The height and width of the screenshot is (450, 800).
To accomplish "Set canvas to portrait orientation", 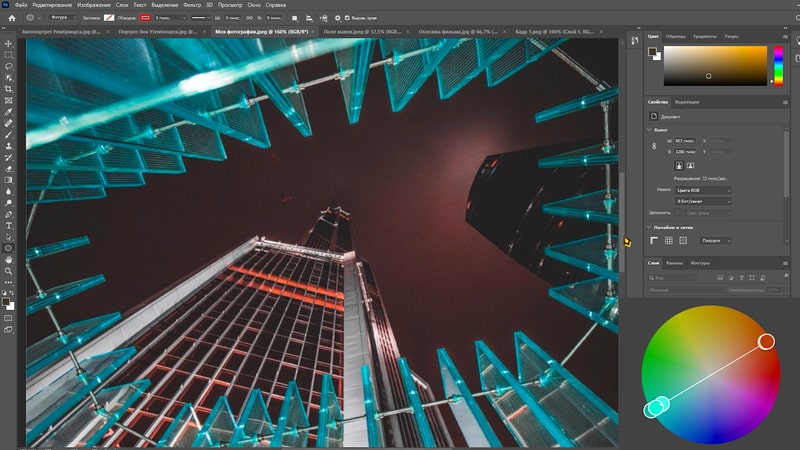I will [678, 165].
